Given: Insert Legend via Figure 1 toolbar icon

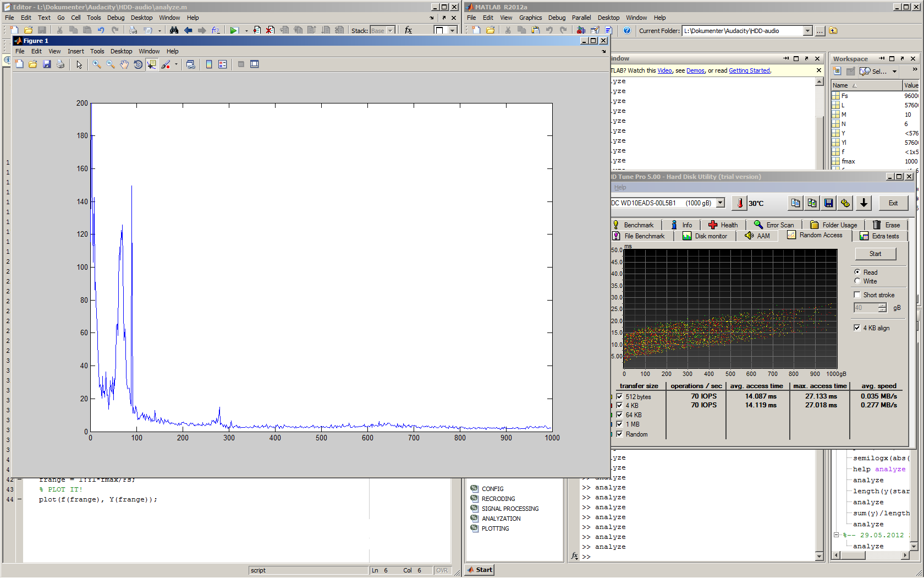Looking at the screenshot, I should (223, 64).
